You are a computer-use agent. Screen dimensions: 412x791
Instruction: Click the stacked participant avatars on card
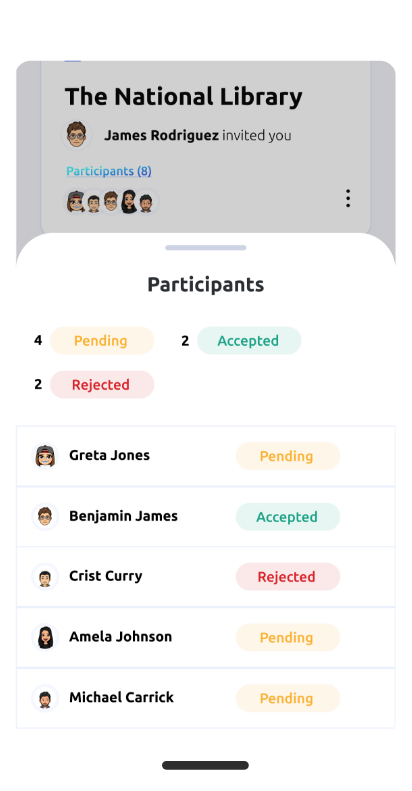(x=111, y=201)
